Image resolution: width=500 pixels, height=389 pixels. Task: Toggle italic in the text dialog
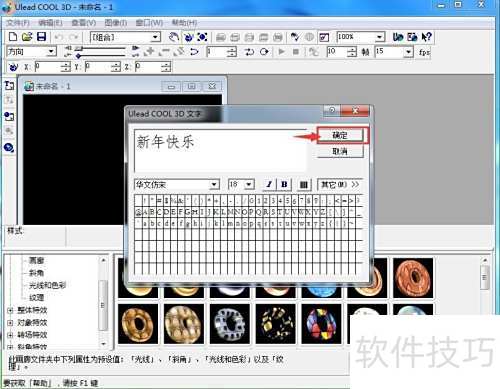[x=269, y=184]
